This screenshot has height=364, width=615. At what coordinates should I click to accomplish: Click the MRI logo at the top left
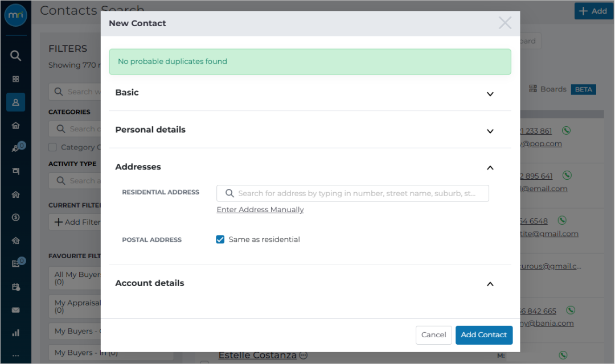pos(16,15)
